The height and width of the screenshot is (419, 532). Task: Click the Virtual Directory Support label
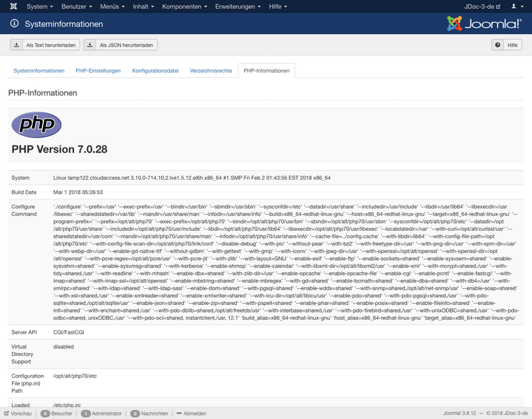click(22, 354)
